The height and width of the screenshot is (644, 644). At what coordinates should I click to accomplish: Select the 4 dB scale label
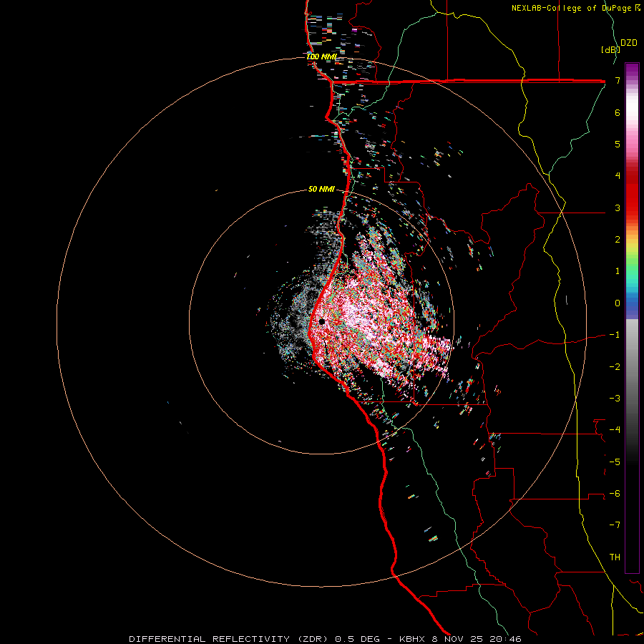618,176
